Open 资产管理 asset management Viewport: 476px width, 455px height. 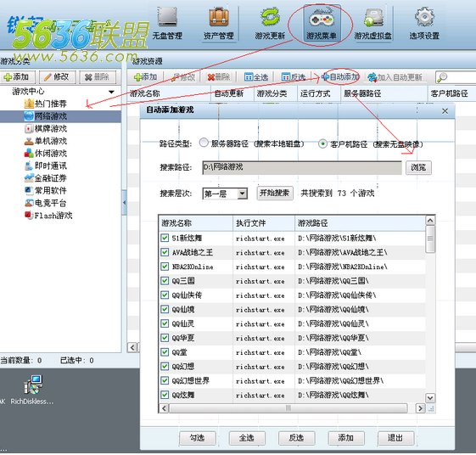coord(219,25)
